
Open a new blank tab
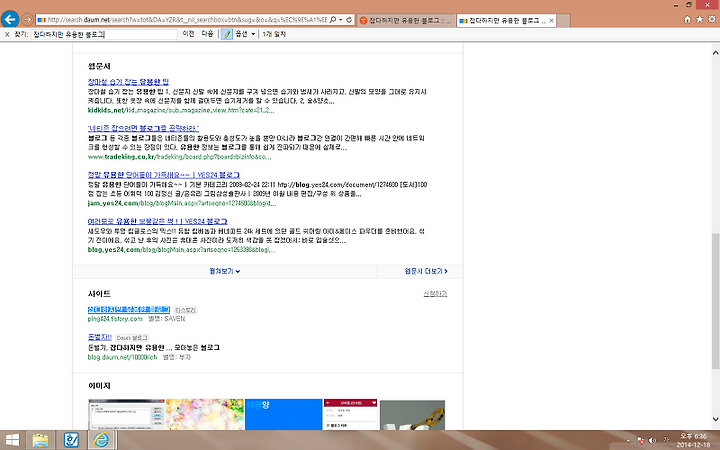564,20
